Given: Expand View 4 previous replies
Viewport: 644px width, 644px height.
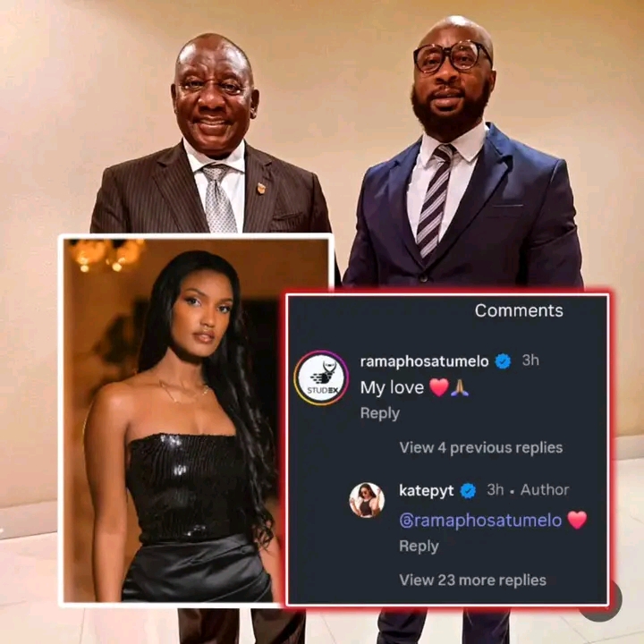Looking at the screenshot, I should [x=481, y=447].
